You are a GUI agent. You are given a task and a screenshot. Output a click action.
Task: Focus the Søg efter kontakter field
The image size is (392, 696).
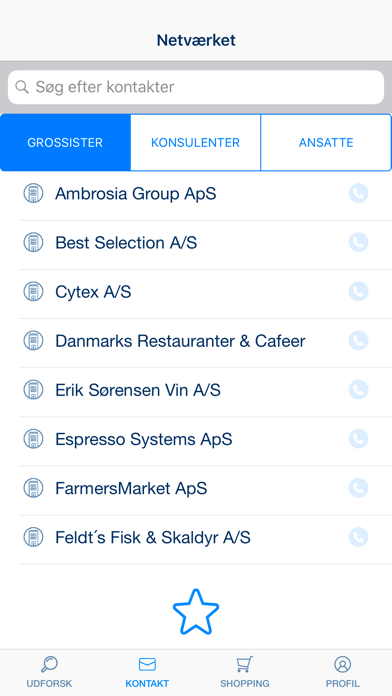[x=196, y=87]
